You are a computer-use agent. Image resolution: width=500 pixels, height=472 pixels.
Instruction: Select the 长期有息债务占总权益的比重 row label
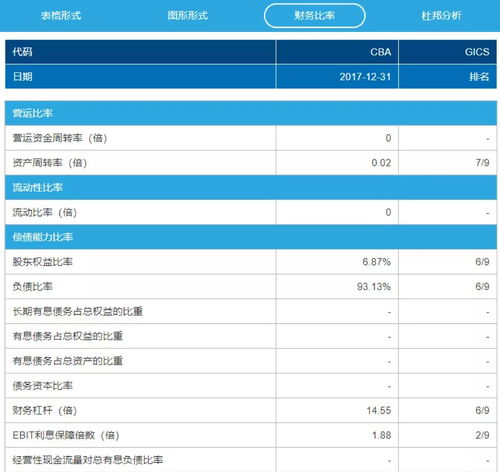point(78,311)
